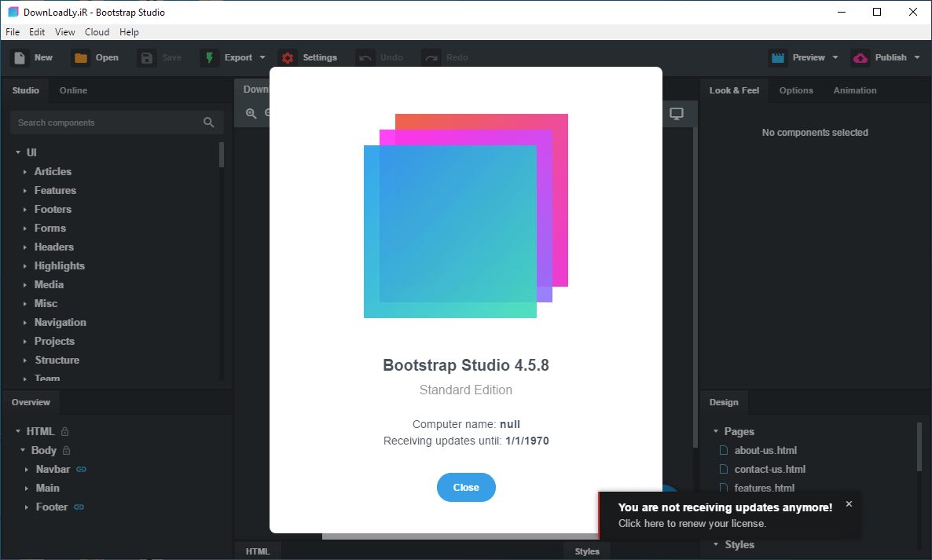The image size is (932, 560).
Task: Open the Styles bottom panel tab
Action: pos(587,551)
